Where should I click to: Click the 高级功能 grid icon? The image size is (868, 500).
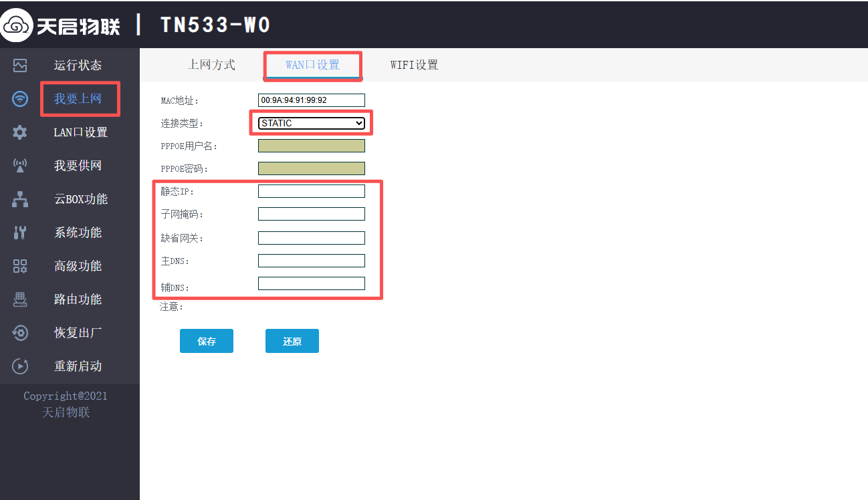coord(20,266)
